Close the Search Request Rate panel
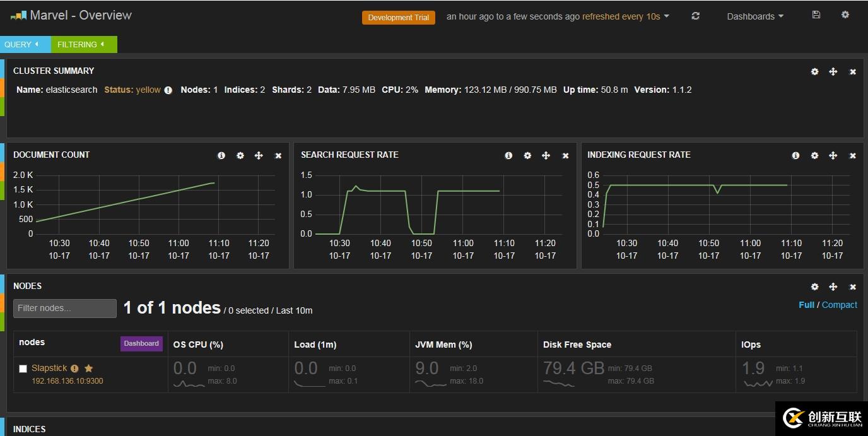This screenshot has height=436, width=868. (x=565, y=155)
